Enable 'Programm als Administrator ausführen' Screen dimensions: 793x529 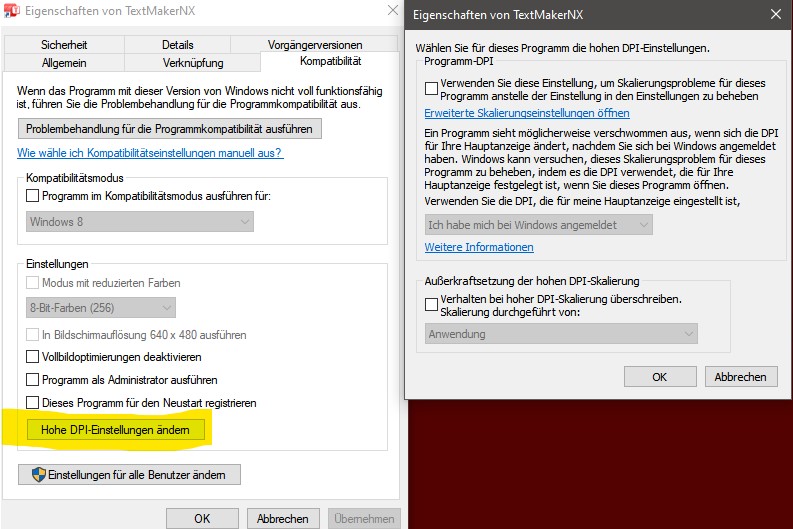tap(32, 379)
